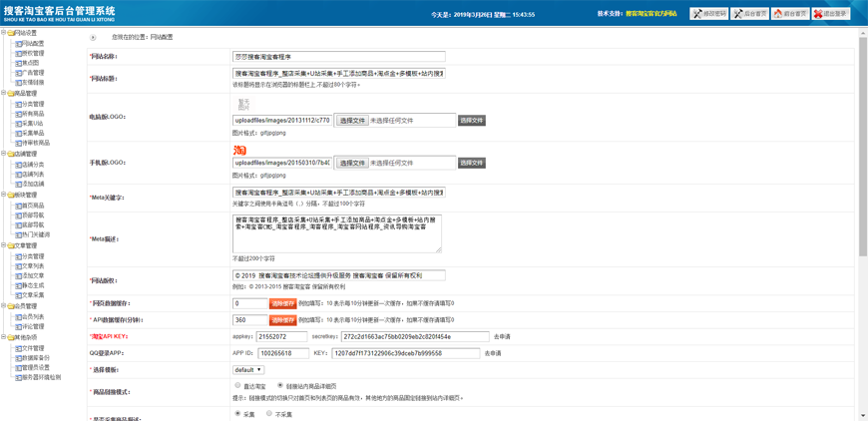Viewport: 868px width, 421px height.
Task: Open 评论管理 sidebar page
Action: tap(33, 326)
